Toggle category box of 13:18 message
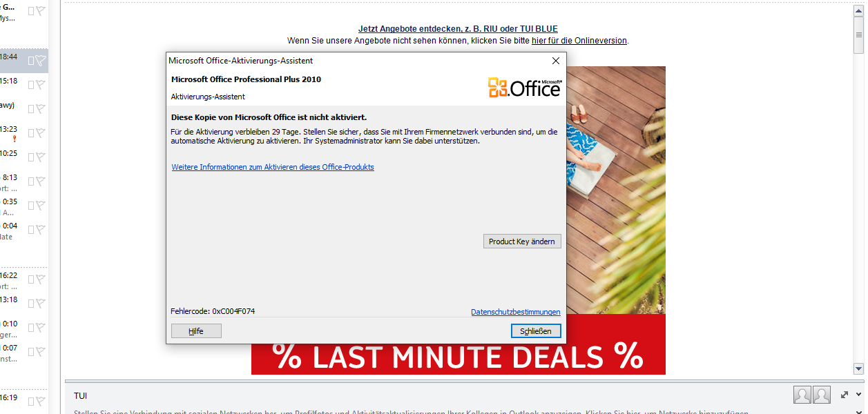868x414 pixels. coord(31,304)
